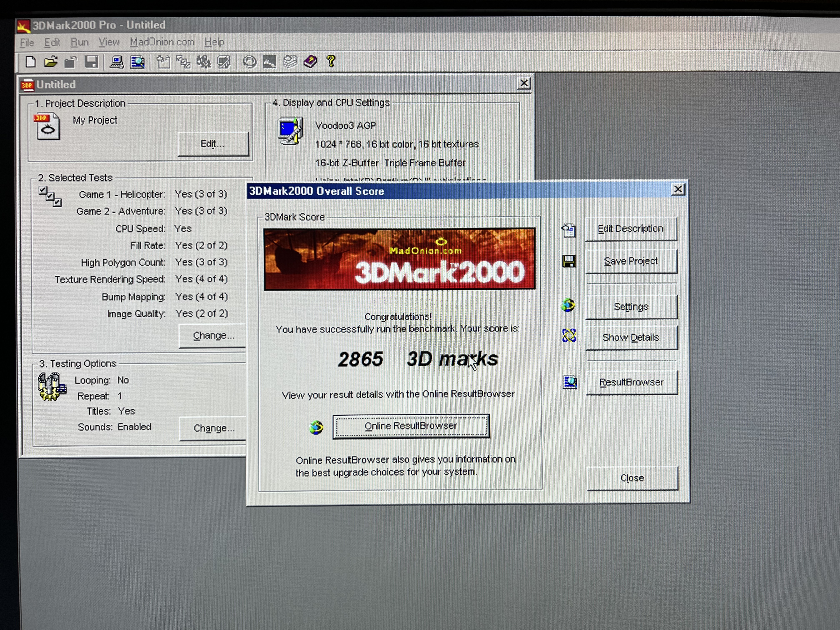
Task: Click the yellow question mark icon
Action: [331, 61]
